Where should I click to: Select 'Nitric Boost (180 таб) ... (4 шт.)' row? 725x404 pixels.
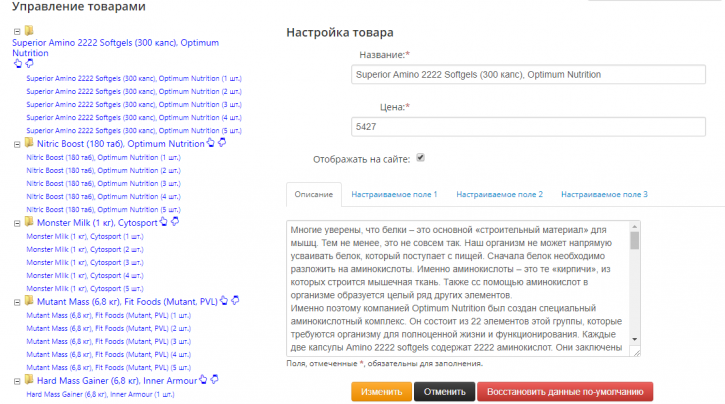104,196
